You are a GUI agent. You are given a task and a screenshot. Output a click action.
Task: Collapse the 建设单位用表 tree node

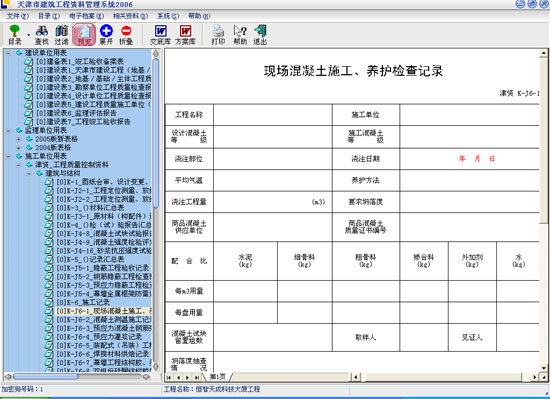[8, 53]
